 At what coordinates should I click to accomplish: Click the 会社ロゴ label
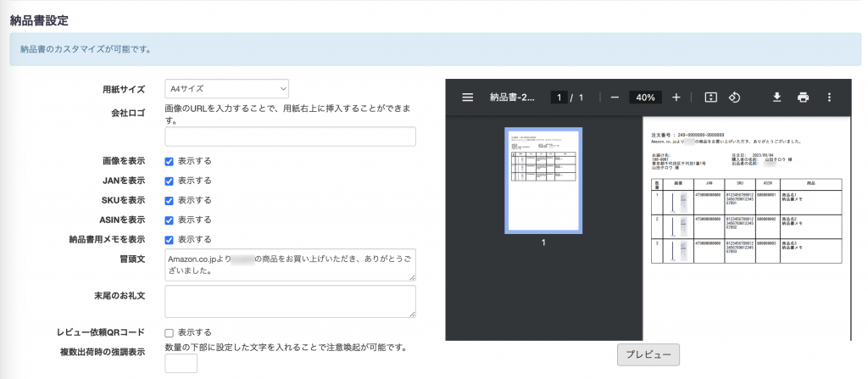click(128, 113)
